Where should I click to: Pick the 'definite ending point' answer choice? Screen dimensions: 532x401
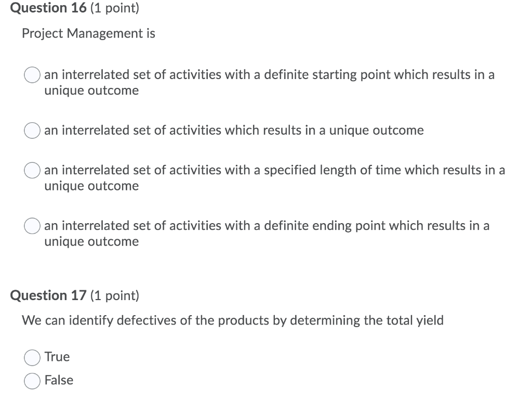tap(32, 226)
